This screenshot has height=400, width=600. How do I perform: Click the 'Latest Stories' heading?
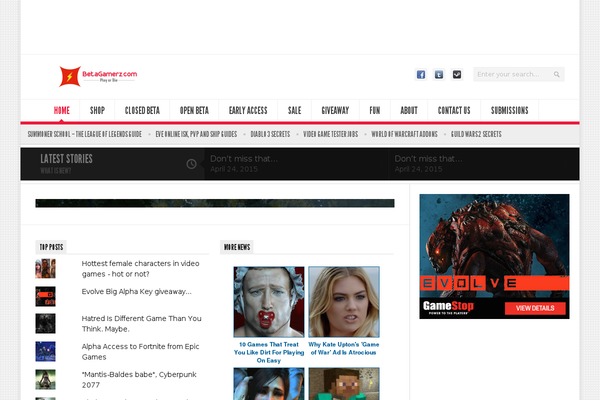pos(66,159)
